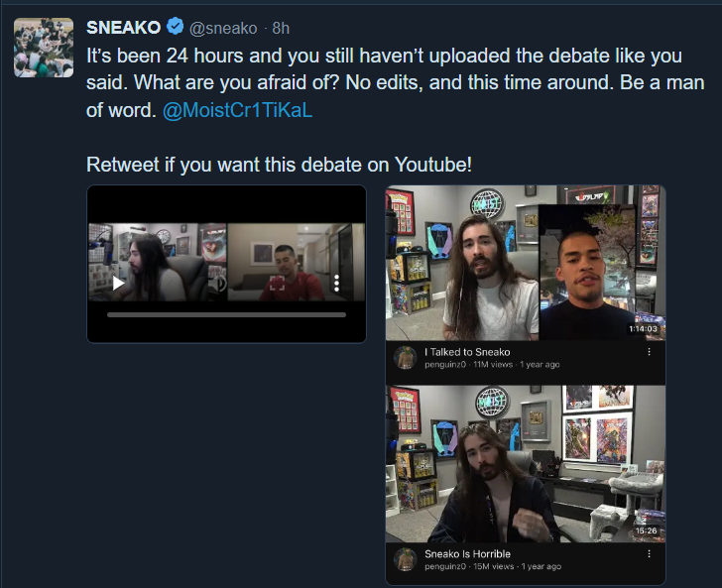
Task: Open SNEAKO's profile avatar
Action: [44, 48]
